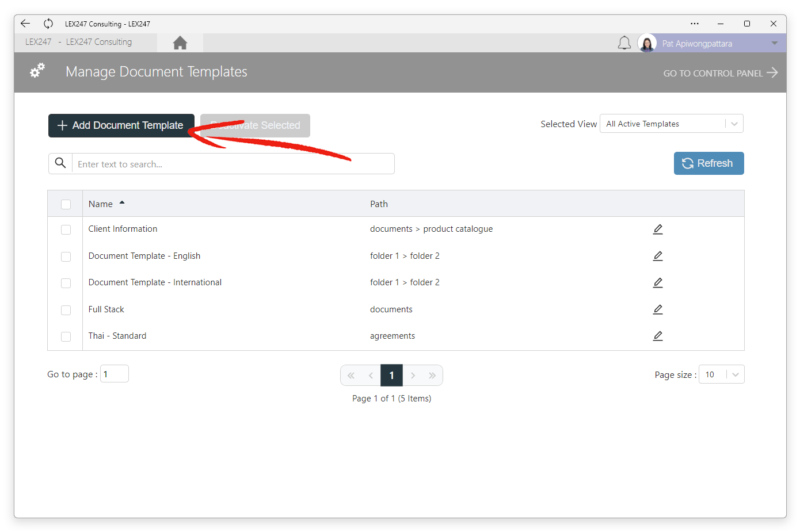Maximize the LEX247 window
Screen dimensions: 800x532
click(x=747, y=24)
